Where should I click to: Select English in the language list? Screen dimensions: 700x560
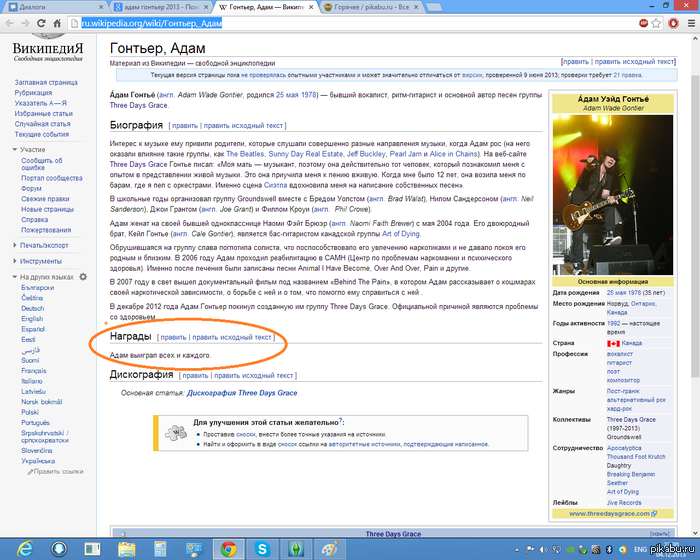pyautogui.click(x=33, y=319)
